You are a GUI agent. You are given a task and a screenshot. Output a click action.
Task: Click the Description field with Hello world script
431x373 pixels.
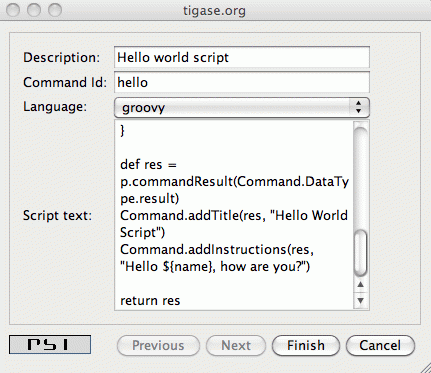pos(242,57)
